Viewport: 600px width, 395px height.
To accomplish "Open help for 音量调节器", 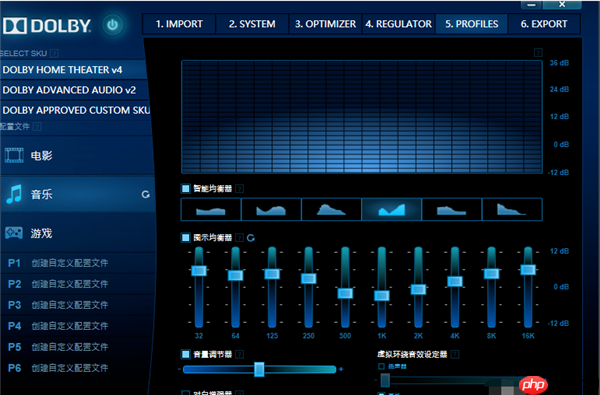I will coord(240,354).
